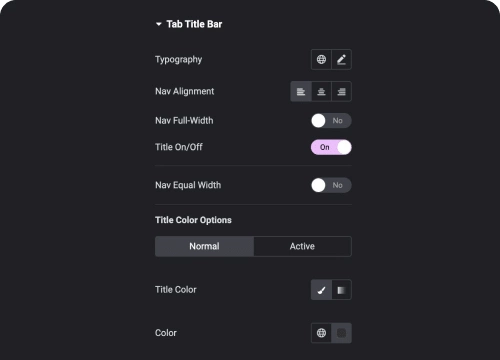
Task: Toggle the Nav Full-Width switch
Action: 331,121
